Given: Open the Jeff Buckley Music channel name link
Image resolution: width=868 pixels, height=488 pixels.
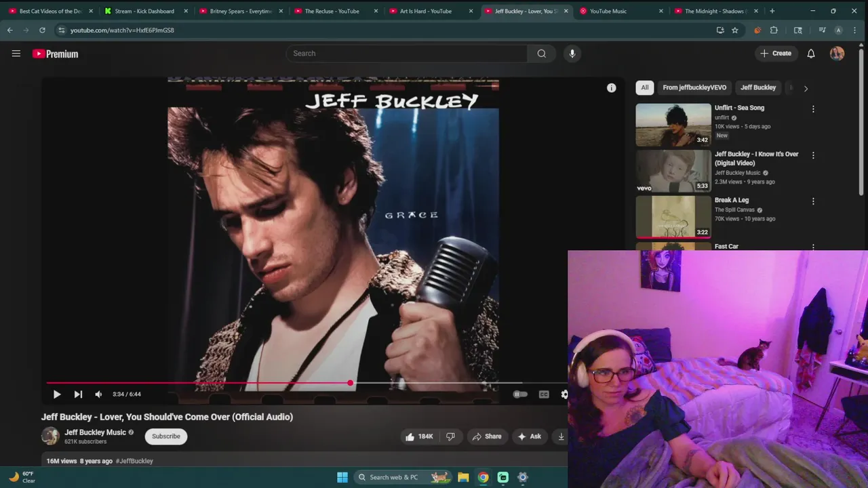Looking at the screenshot, I should pyautogui.click(x=95, y=432).
